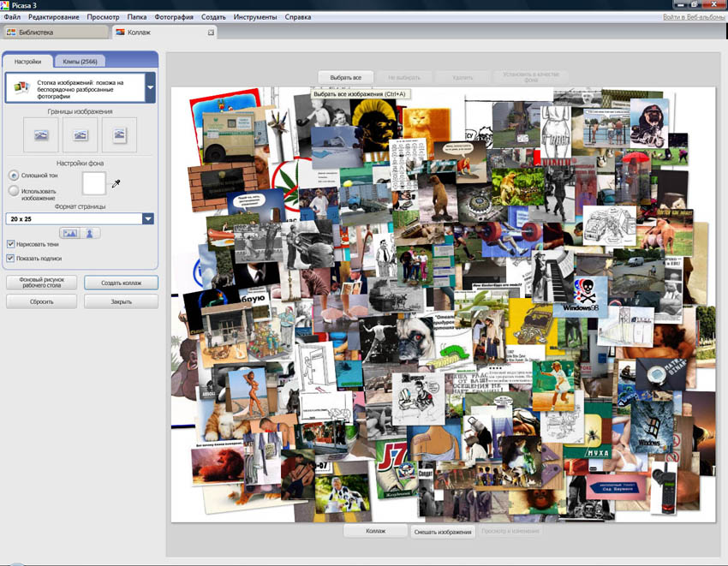Select the tennis player photo in collage

tap(553, 385)
